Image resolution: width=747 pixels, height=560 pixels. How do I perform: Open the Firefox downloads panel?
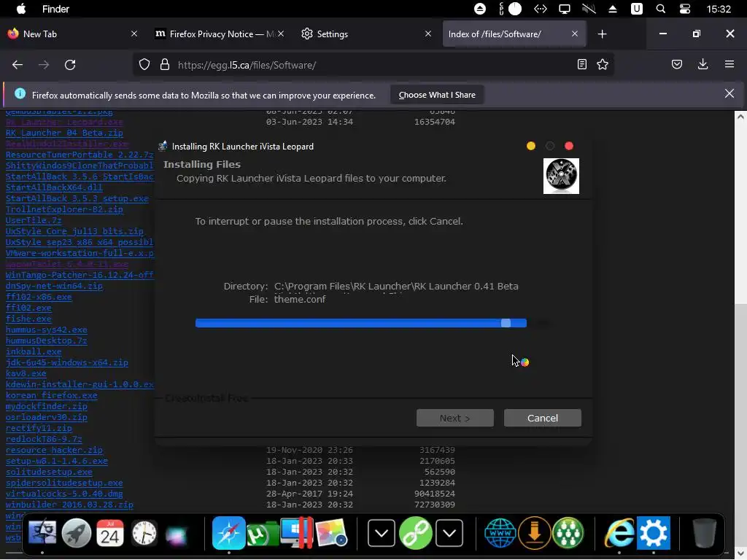(703, 64)
